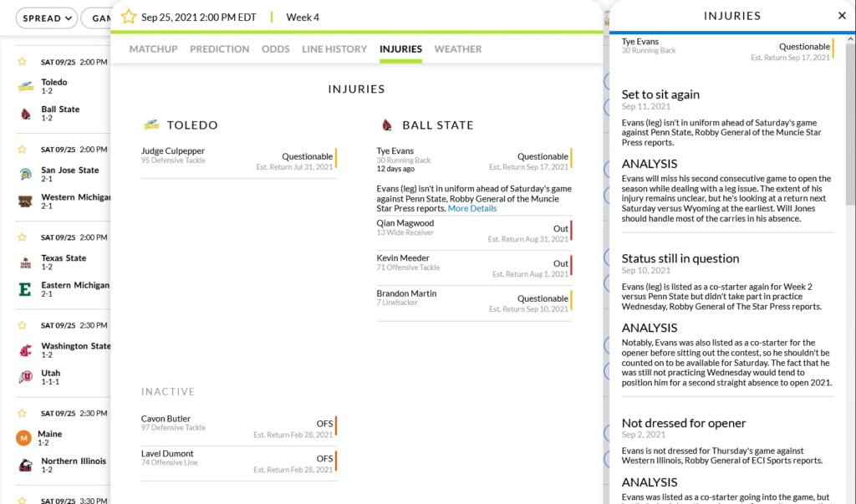The width and height of the screenshot is (856, 504).
Task: Select Cavon Butler inactive entry
Action: point(239,426)
